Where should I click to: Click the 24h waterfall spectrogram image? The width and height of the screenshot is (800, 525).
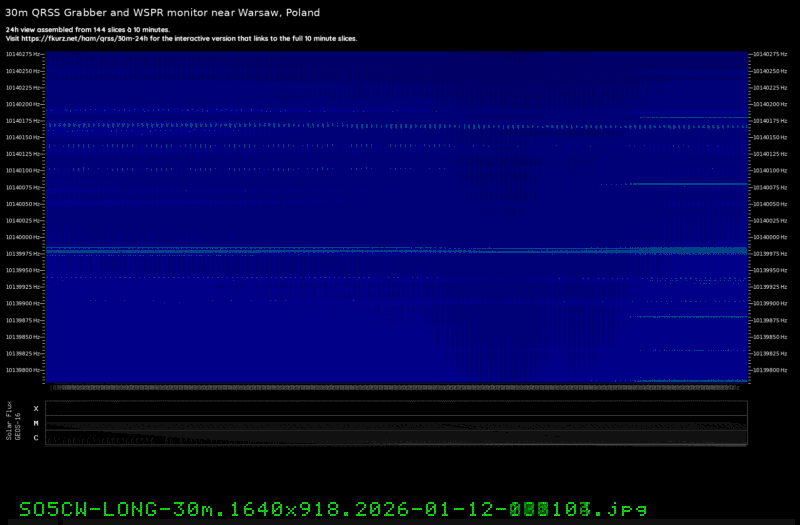[396, 217]
